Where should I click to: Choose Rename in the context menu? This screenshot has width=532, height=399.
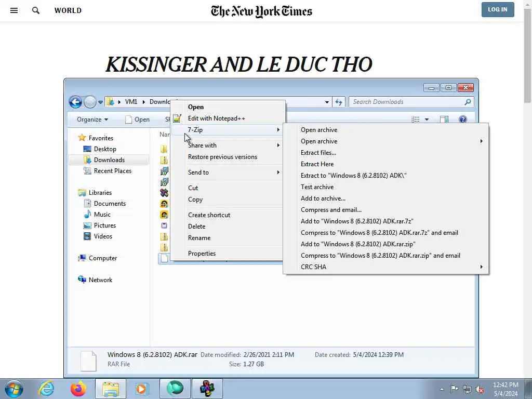click(x=228, y=238)
